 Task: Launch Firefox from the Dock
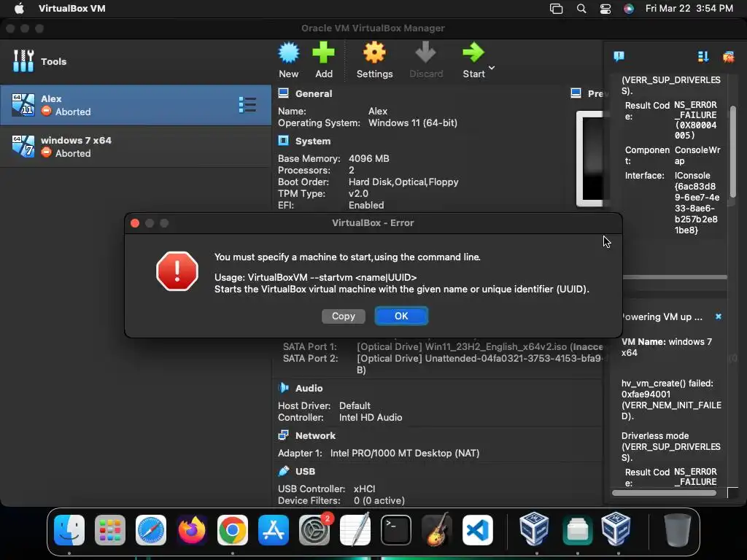point(192,530)
